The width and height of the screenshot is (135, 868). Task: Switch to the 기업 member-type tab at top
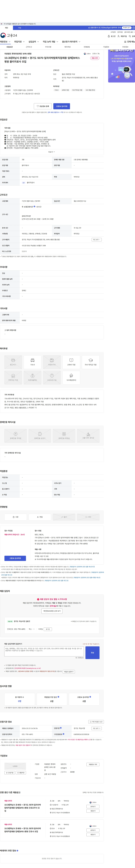(19, 28)
